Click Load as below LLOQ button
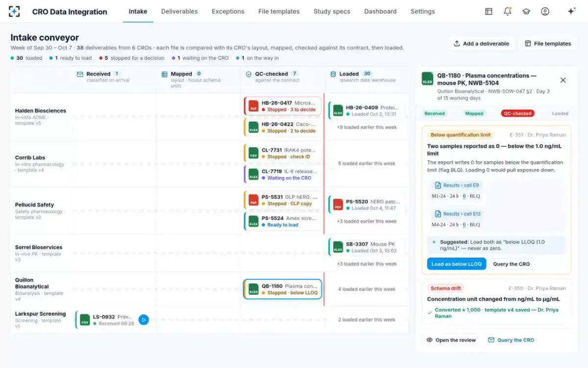 point(457,264)
